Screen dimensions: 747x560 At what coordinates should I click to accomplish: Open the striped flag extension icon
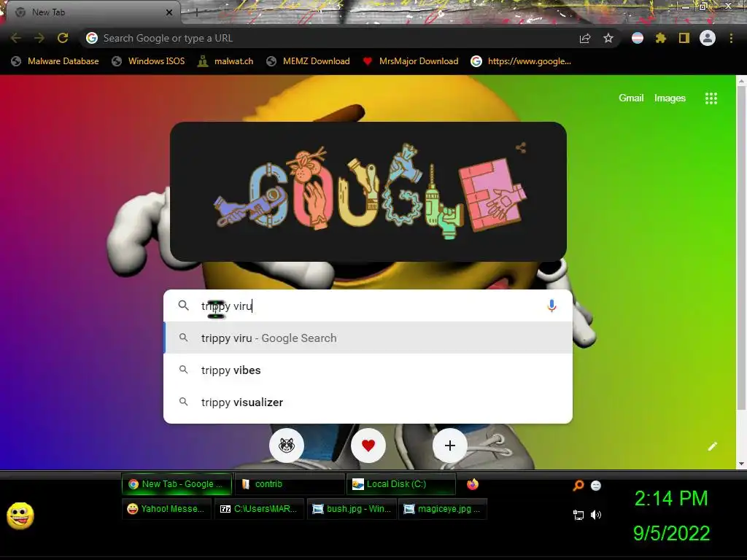[638, 38]
